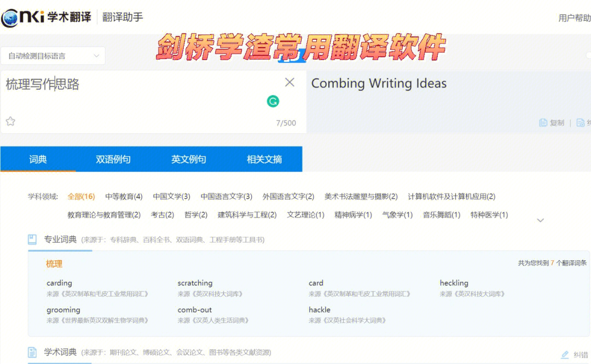The height and width of the screenshot is (364, 591).
Task: Click the 学术词典 document icon
Action: click(32, 353)
